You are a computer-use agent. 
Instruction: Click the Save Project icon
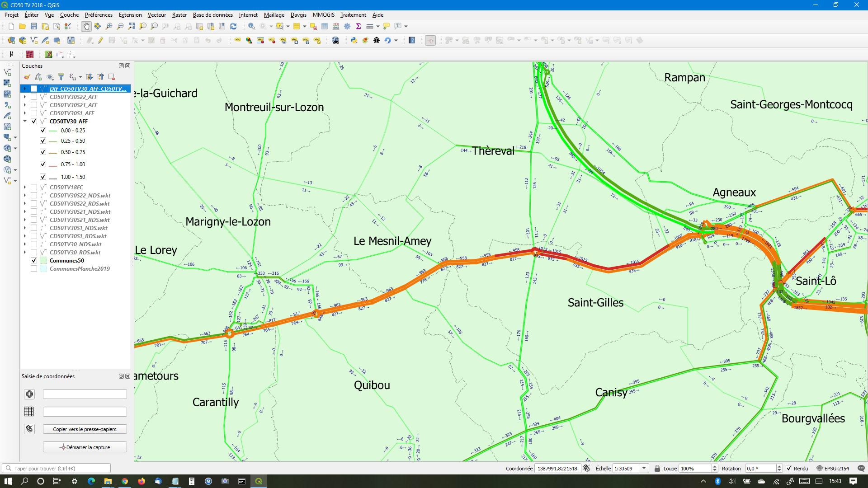tap(34, 26)
